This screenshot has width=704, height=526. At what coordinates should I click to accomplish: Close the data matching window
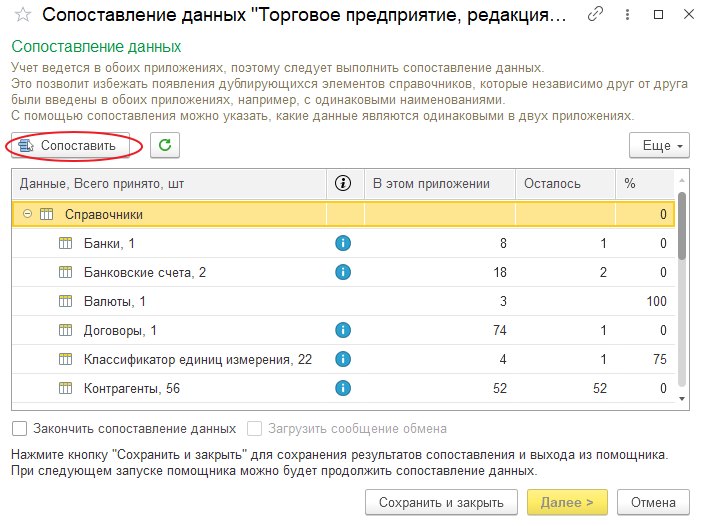click(689, 15)
